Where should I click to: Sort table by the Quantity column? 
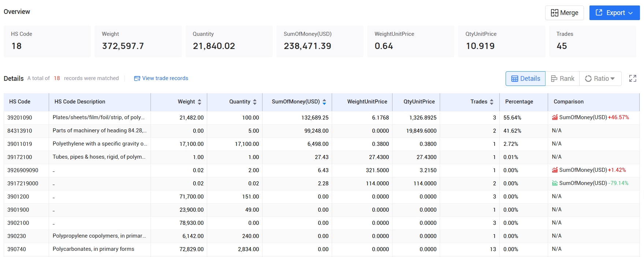(x=255, y=102)
